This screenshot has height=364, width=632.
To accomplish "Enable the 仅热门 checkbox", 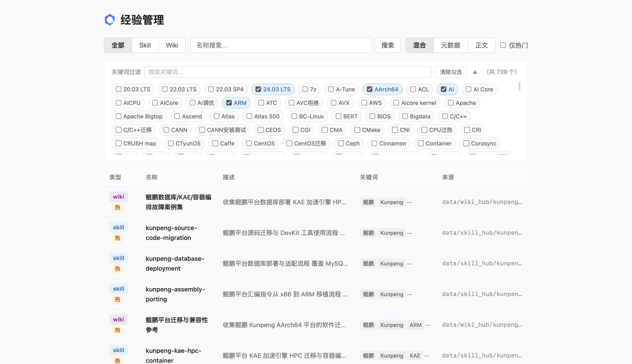I will [x=503, y=45].
